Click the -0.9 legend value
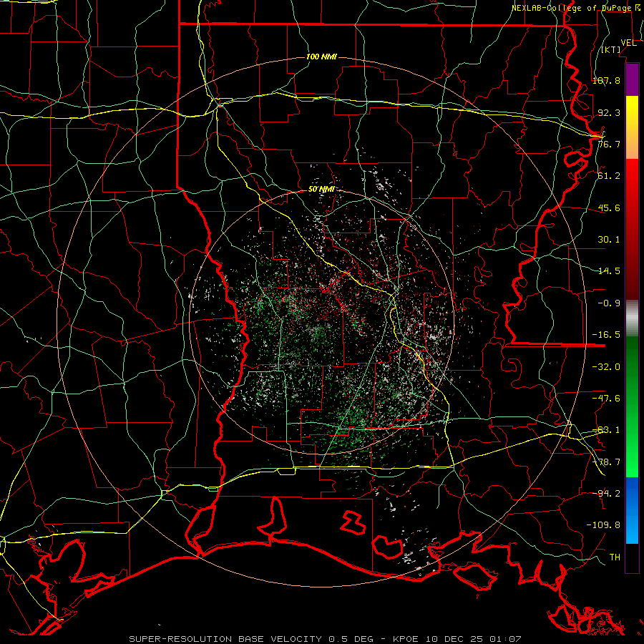The image size is (644, 644). coord(609,303)
